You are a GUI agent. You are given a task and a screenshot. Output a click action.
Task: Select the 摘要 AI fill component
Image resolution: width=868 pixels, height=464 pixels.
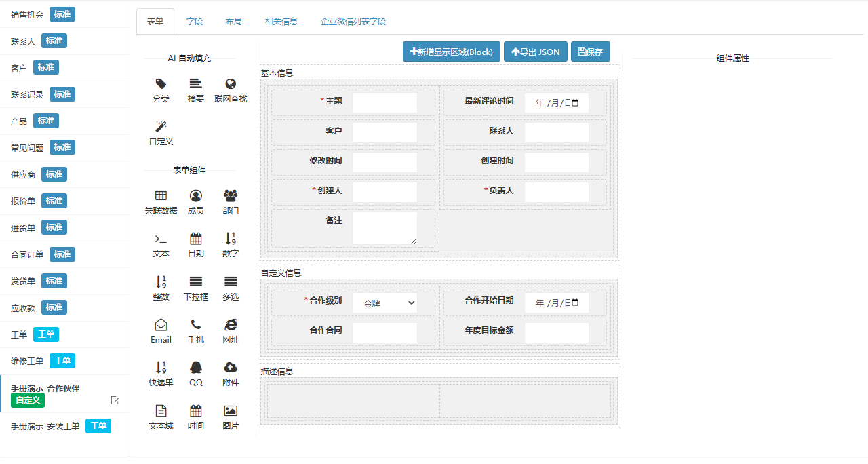(195, 90)
